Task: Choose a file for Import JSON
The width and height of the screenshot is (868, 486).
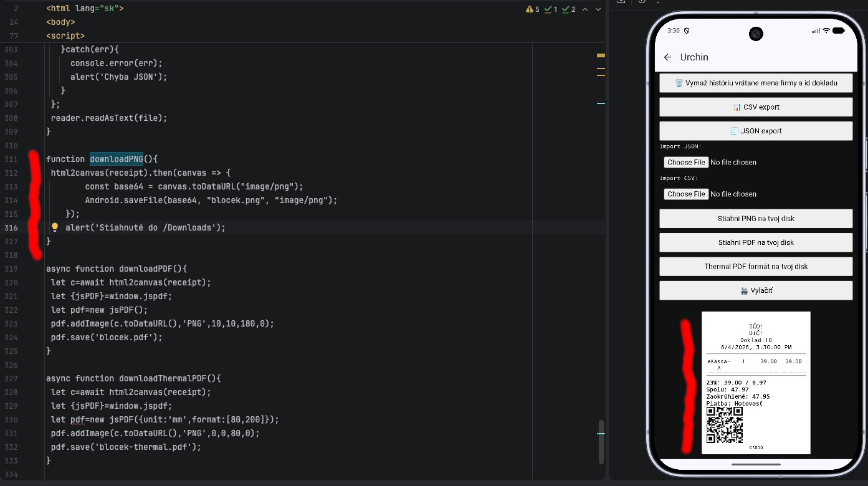Action: point(686,162)
